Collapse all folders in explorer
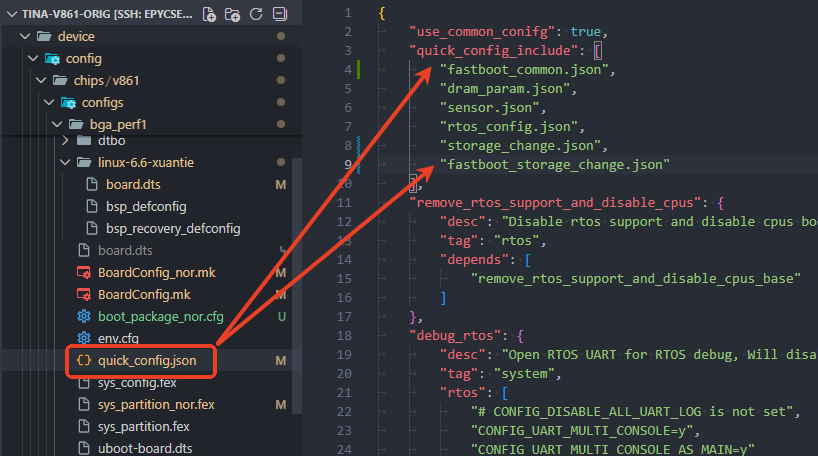The height and width of the screenshot is (456, 818). point(279,14)
